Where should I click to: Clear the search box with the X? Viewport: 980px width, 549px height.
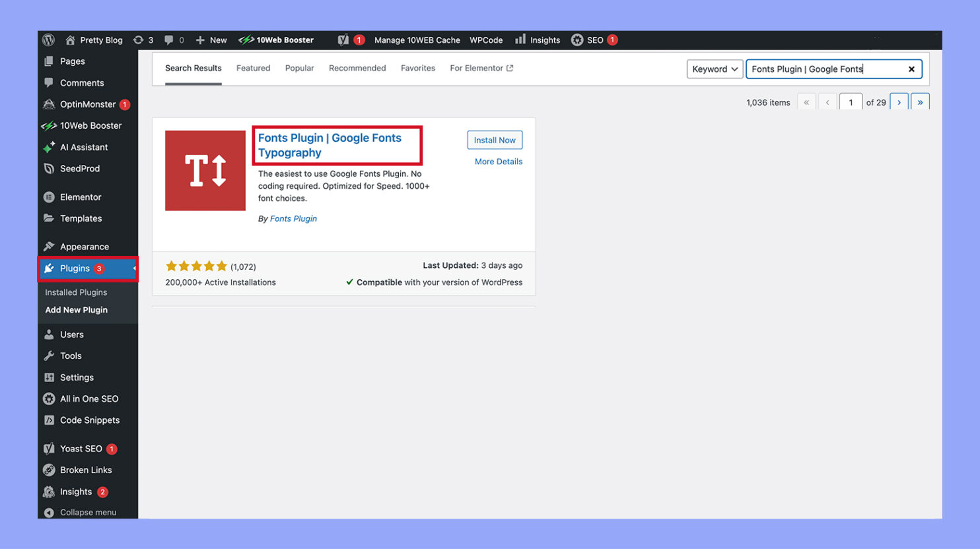click(911, 69)
